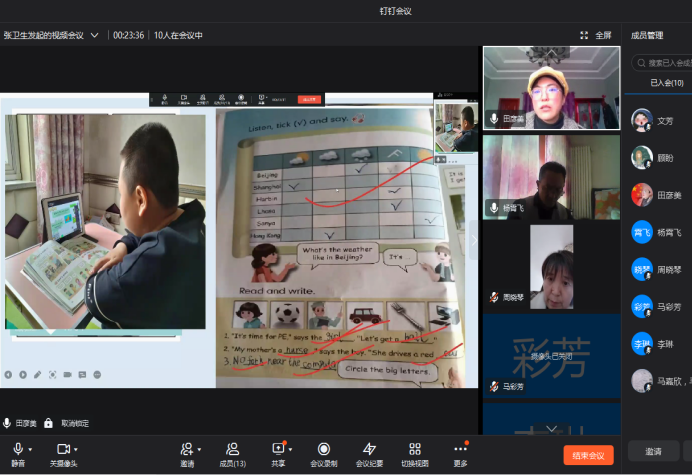Viewport: 692px width, 476px height.
Task: Click red end button in shared mini toolbar
Action: click(x=309, y=99)
